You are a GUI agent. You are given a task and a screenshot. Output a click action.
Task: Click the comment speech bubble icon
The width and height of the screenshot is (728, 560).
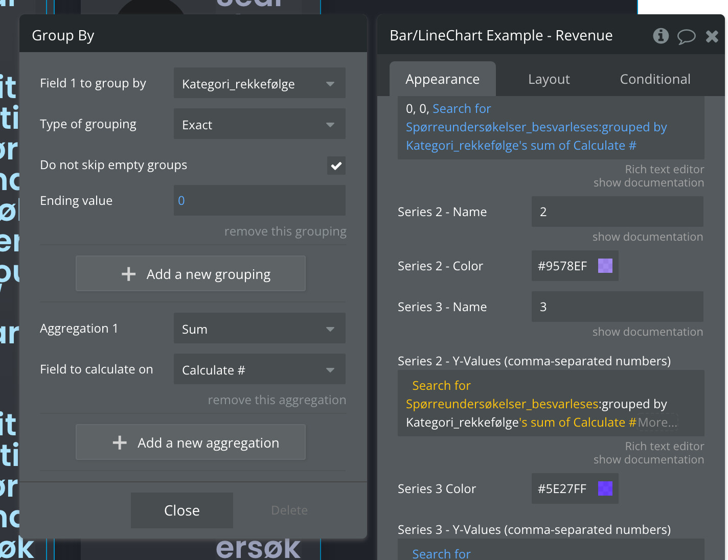[686, 36]
